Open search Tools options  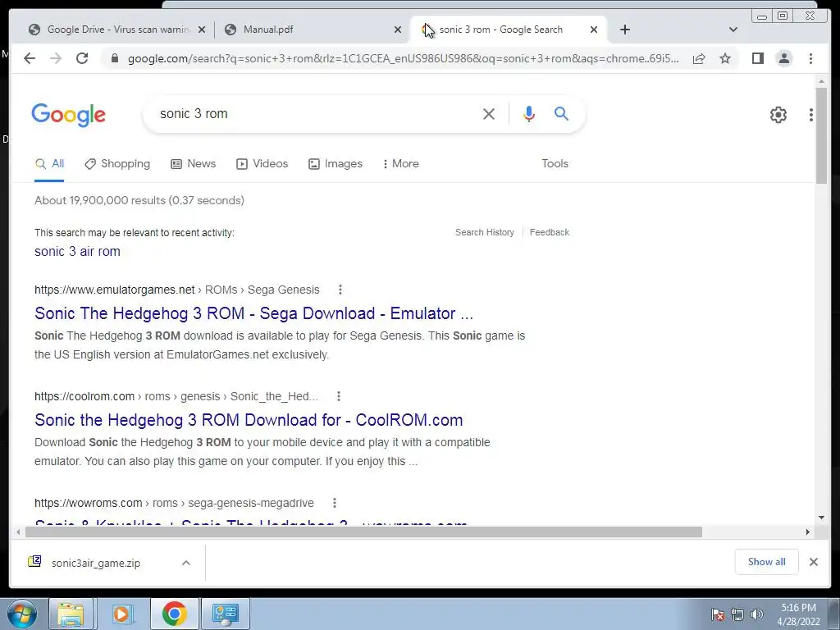click(x=555, y=164)
